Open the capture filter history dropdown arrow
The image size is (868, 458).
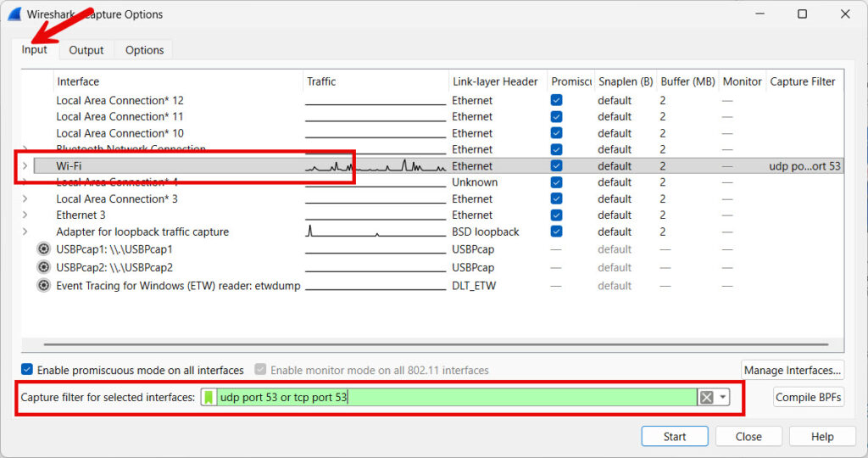coord(722,397)
